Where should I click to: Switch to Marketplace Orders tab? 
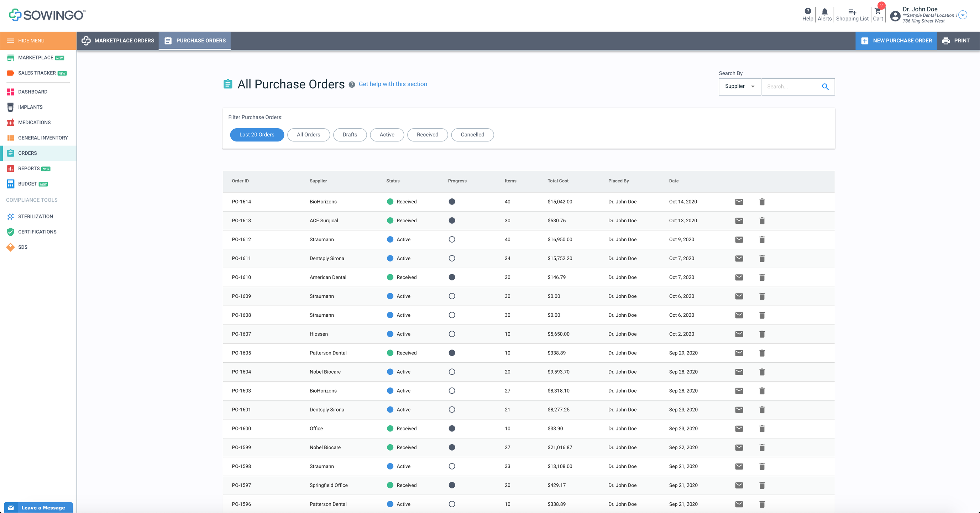[118, 41]
